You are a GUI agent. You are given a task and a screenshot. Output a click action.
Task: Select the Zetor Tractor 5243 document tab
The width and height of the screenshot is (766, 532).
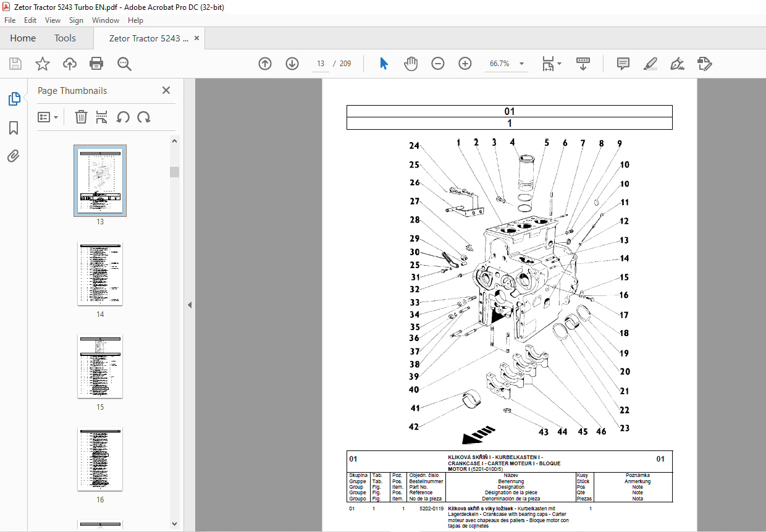point(149,38)
